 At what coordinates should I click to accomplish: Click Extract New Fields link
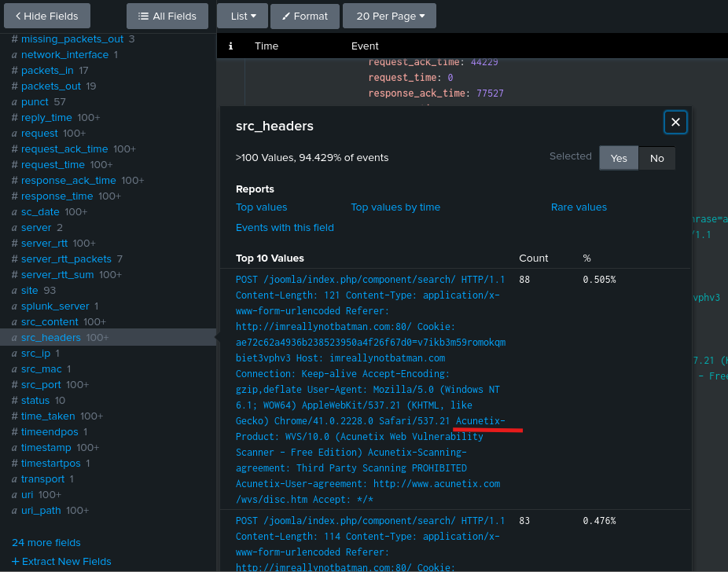[x=61, y=562]
